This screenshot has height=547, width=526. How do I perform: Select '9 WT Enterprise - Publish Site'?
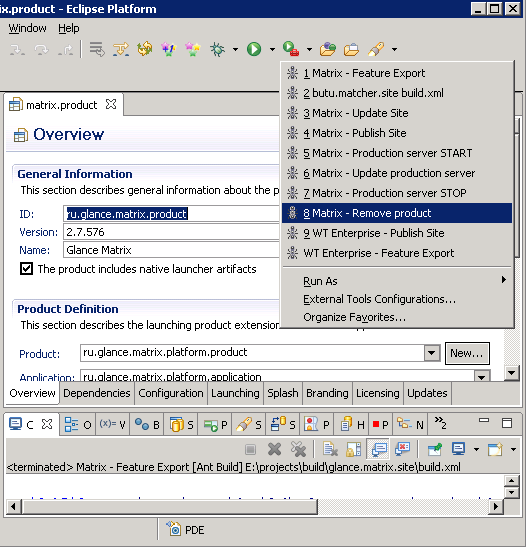(x=397, y=233)
